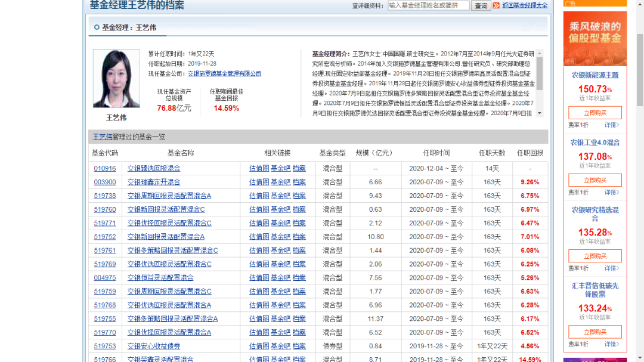
Task: Open the 交银新回报灵活配置混合A link
Action: point(166,237)
